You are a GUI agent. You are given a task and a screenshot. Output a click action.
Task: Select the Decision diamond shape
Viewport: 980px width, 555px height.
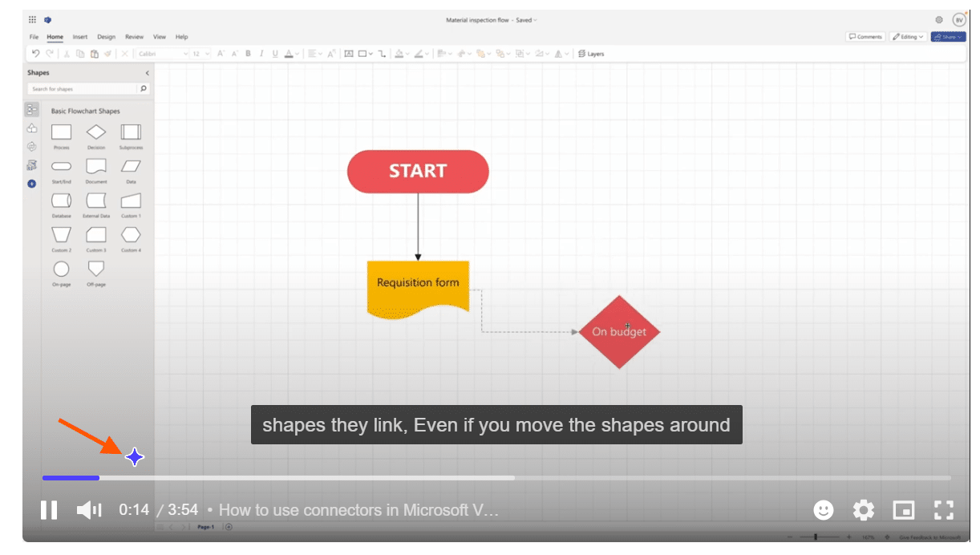coord(96,132)
